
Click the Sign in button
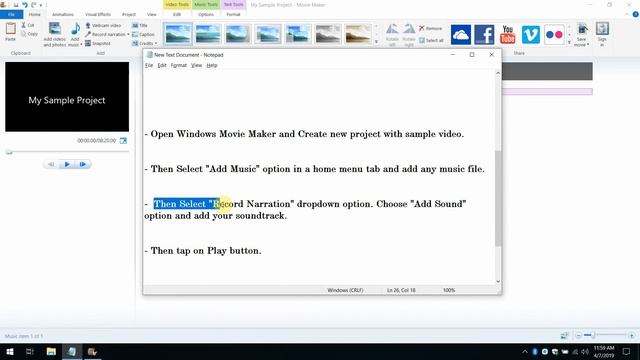(602, 34)
